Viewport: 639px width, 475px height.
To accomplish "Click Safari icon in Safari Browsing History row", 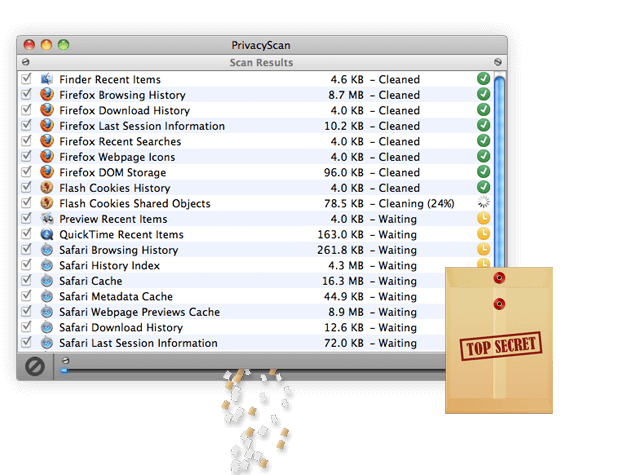I will point(47,249).
